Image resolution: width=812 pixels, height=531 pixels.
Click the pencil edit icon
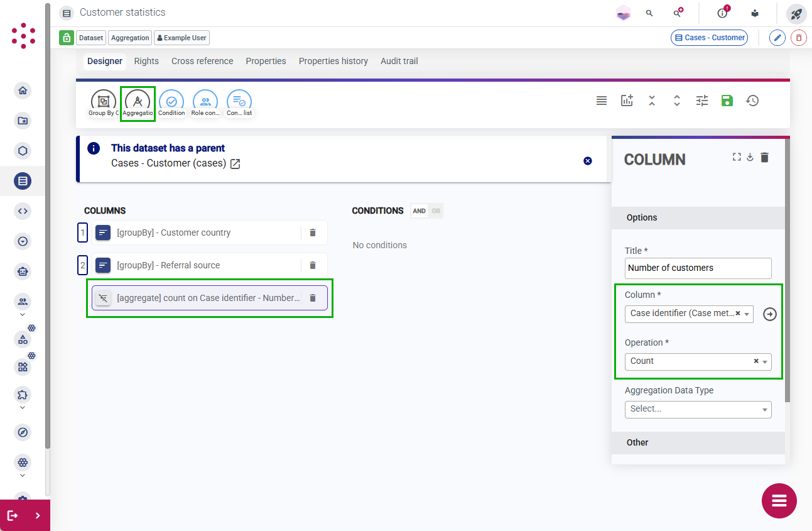click(777, 38)
